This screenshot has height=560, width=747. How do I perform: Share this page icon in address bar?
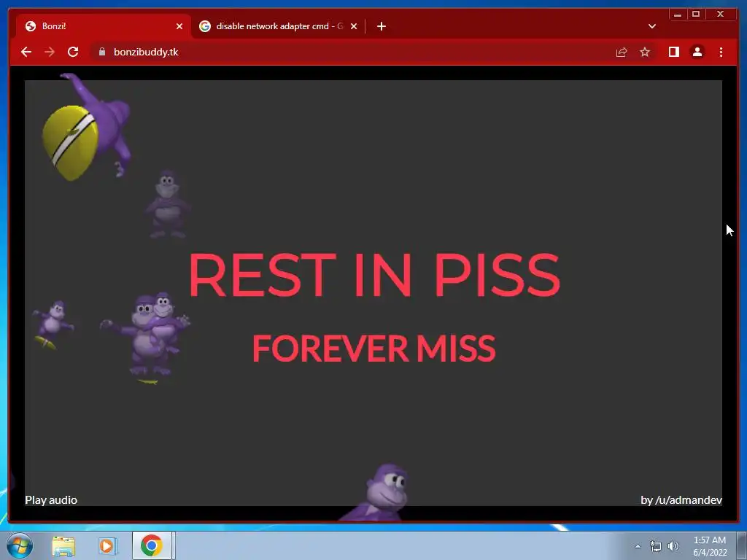coord(622,52)
